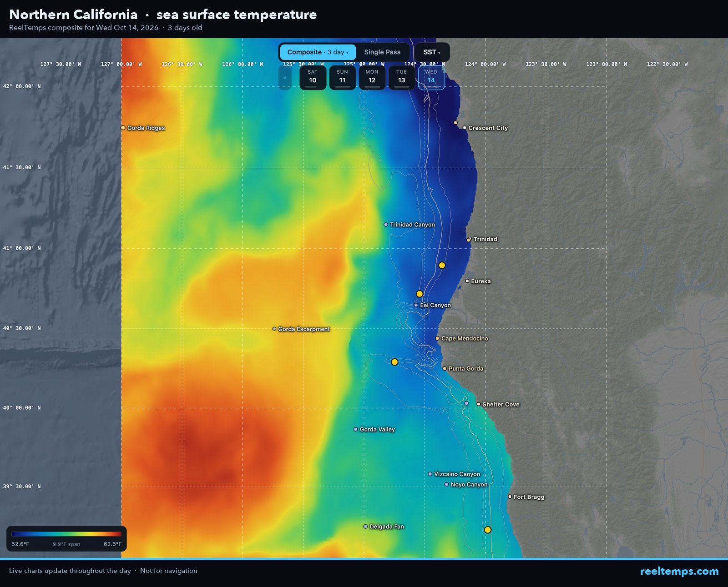
Task: Click the 9.9°F span legend text
Action: (x=66, y=544)
